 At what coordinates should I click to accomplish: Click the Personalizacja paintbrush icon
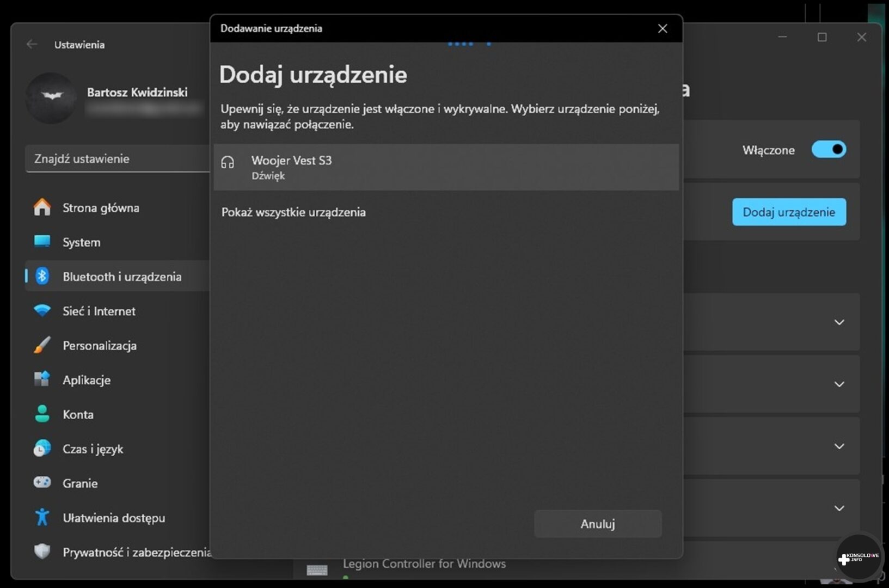click(42, 345)
